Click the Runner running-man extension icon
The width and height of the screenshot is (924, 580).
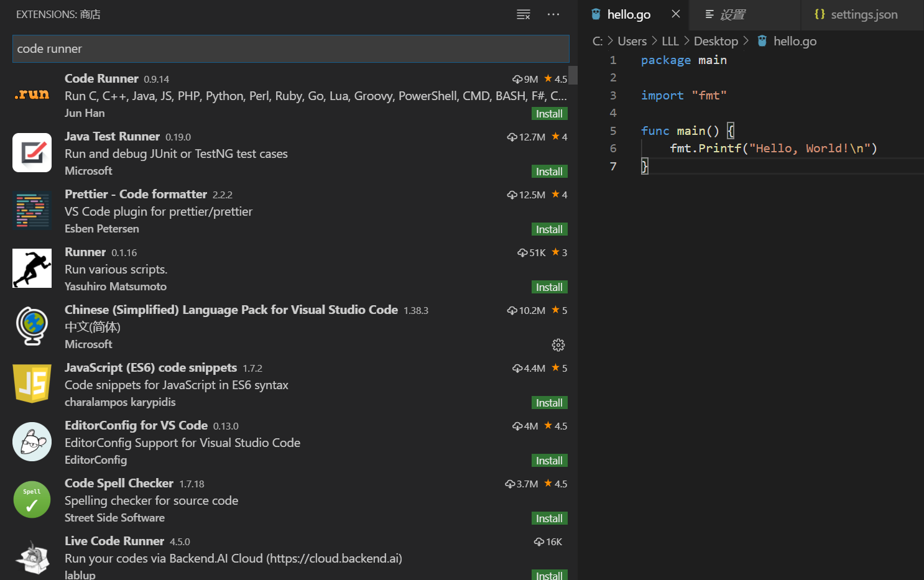coord(32,269)
